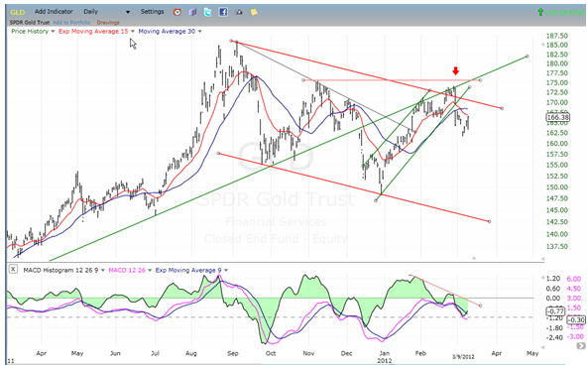Share the chart via Twitter icon
The image size is (588, 368).
tap(207, 12)
